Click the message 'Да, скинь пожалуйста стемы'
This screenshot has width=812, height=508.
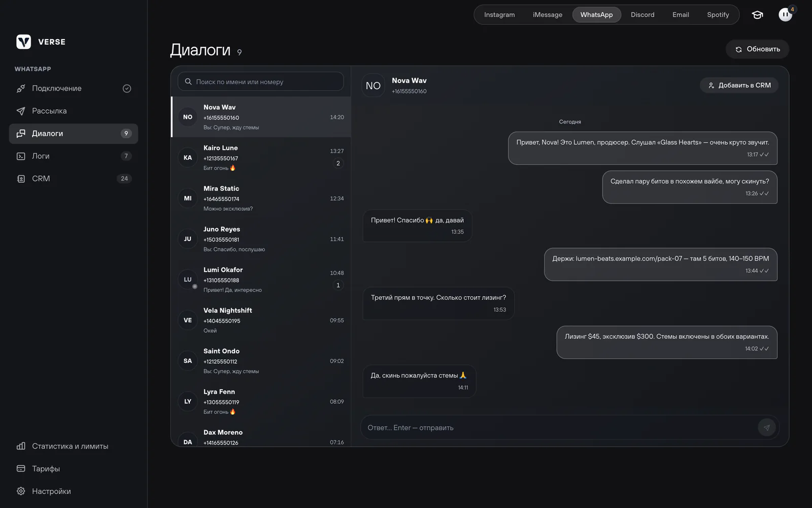(x=419, y=381)
